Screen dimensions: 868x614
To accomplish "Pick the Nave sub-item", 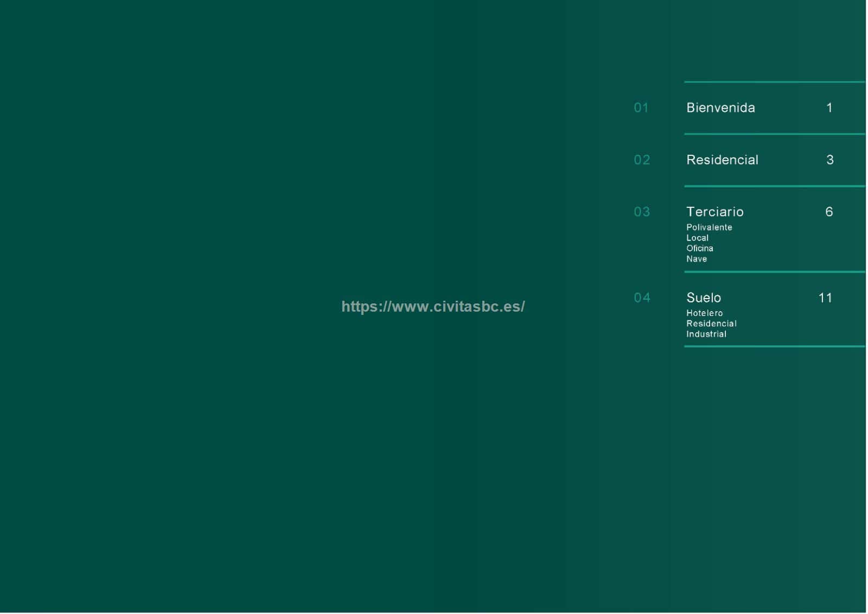I will [x=697, y=259].
